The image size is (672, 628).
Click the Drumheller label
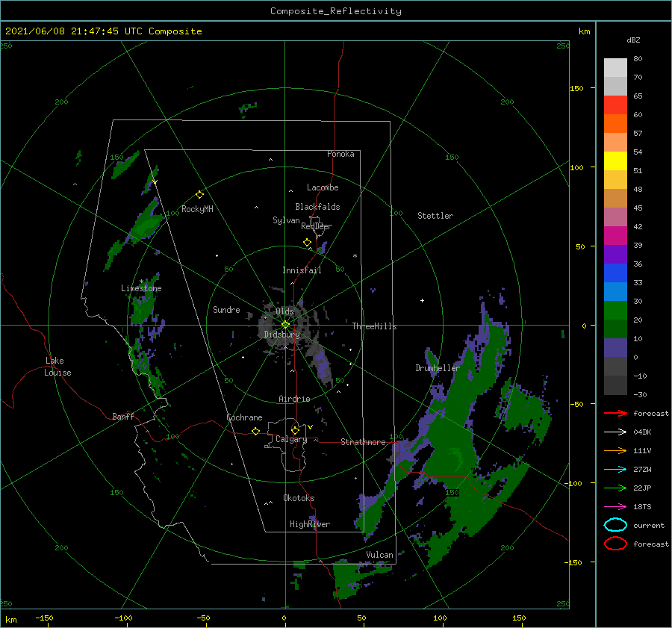(438, 368)
